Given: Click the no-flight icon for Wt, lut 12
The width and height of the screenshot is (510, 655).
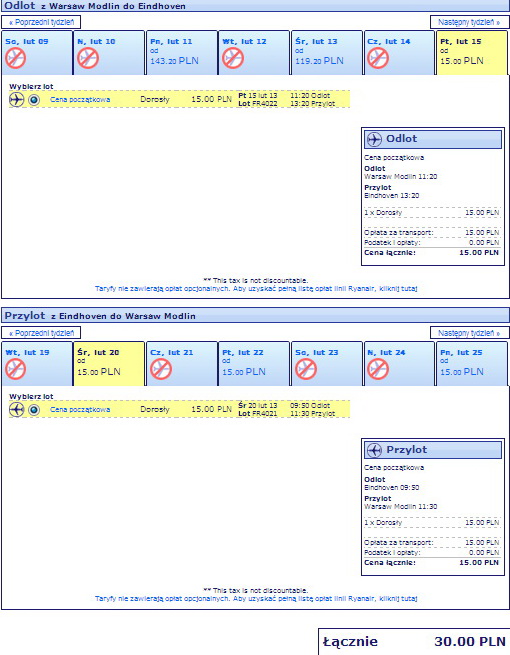Looking at the screenshot, I should (x=233, y=58).
